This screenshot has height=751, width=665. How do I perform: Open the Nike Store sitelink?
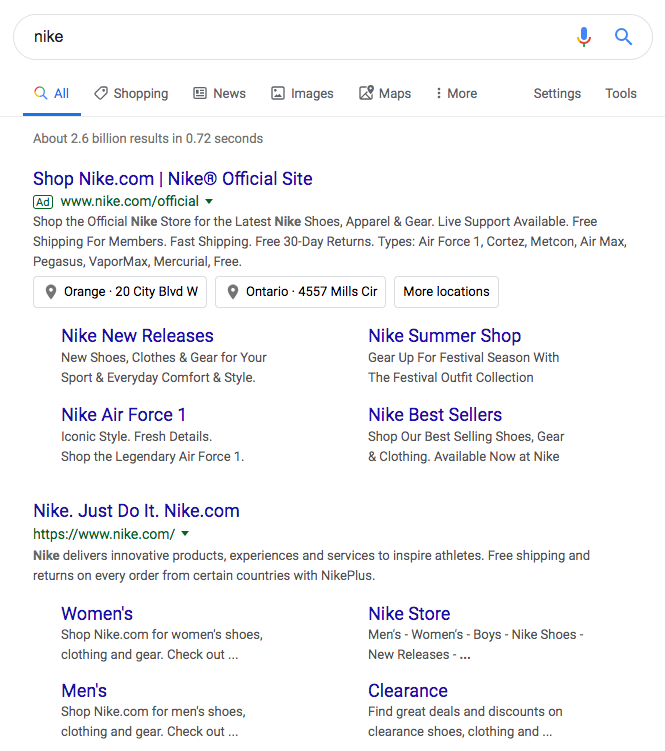[409, 614]
